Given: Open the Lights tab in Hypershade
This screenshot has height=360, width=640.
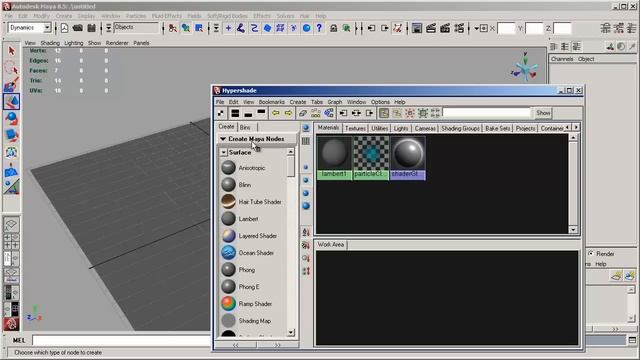Looking at the screenshot, I should point(401,128).
